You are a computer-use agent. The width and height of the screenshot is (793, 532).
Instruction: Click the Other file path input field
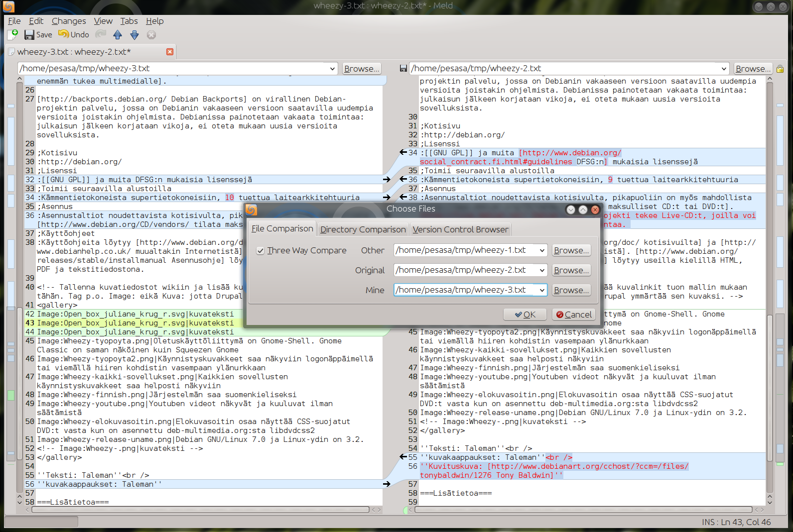(x=465, y=250)
